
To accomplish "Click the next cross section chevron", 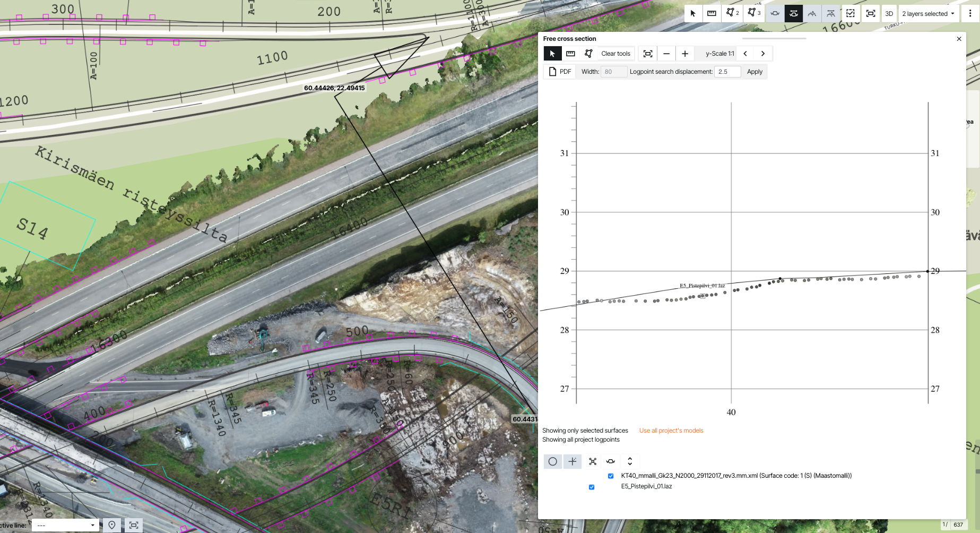I will 763,53.
